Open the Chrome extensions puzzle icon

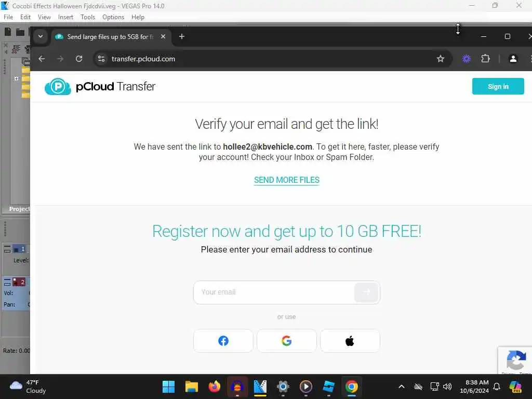click(x=486, y=59)
